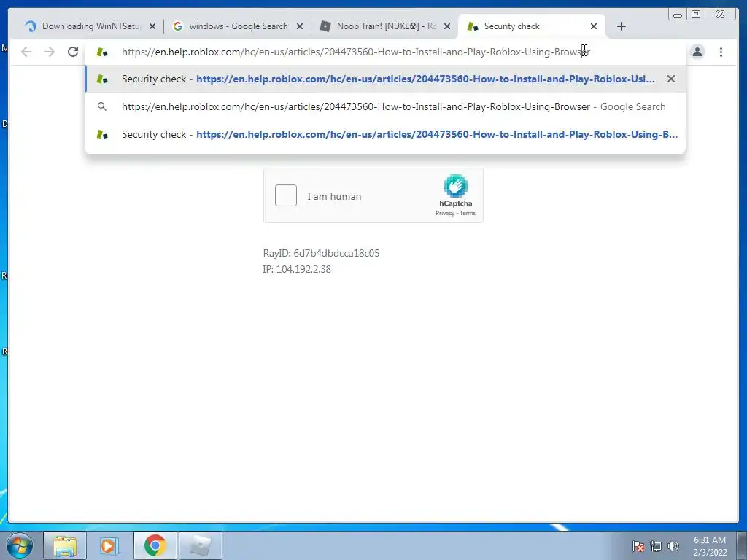Image resolution: width=747 pixels, height=560 pixels.
Task: Select the Security check tab
Action: click(x=531, y=26)
